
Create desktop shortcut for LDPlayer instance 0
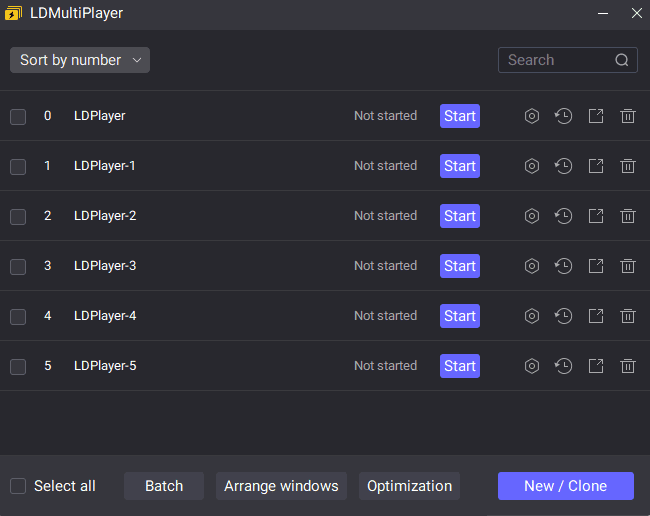pyautogui.click(x=596, y=116)
